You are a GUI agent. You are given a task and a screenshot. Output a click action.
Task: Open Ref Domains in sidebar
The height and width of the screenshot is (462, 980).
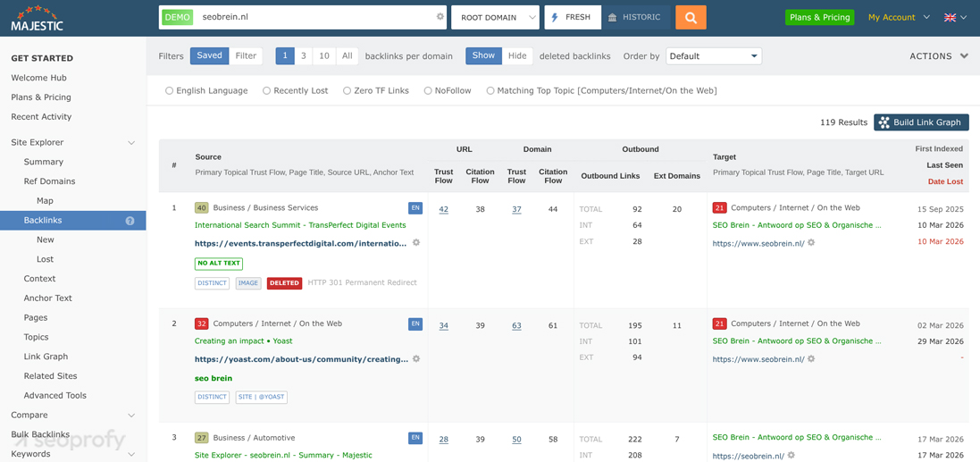[49, 181]
